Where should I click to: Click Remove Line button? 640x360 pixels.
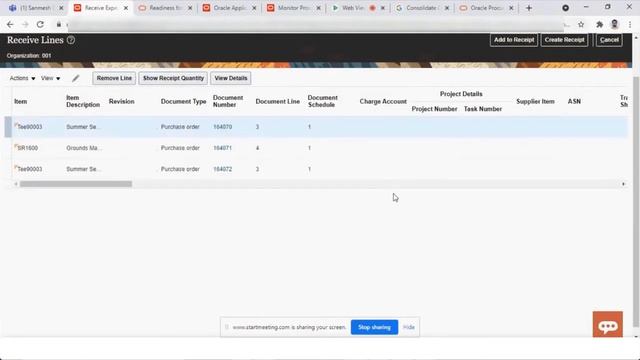114,78
